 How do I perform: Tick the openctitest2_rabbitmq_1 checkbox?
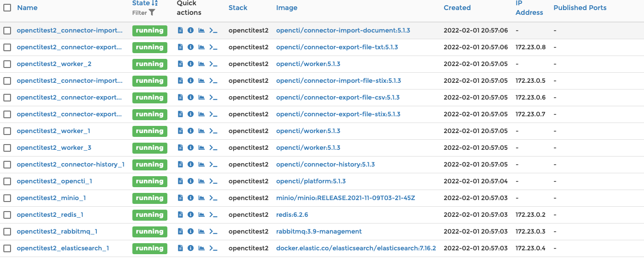click(x=7, y=231)
